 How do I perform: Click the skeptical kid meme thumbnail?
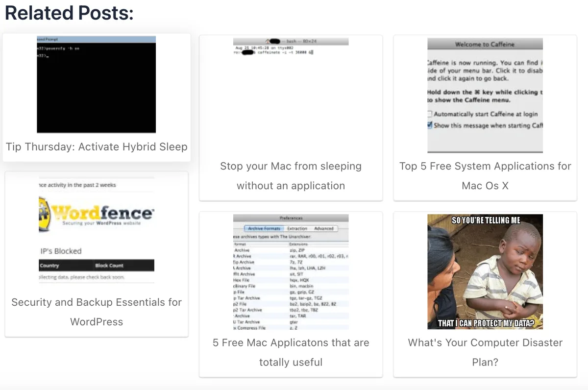pos(485,272)
